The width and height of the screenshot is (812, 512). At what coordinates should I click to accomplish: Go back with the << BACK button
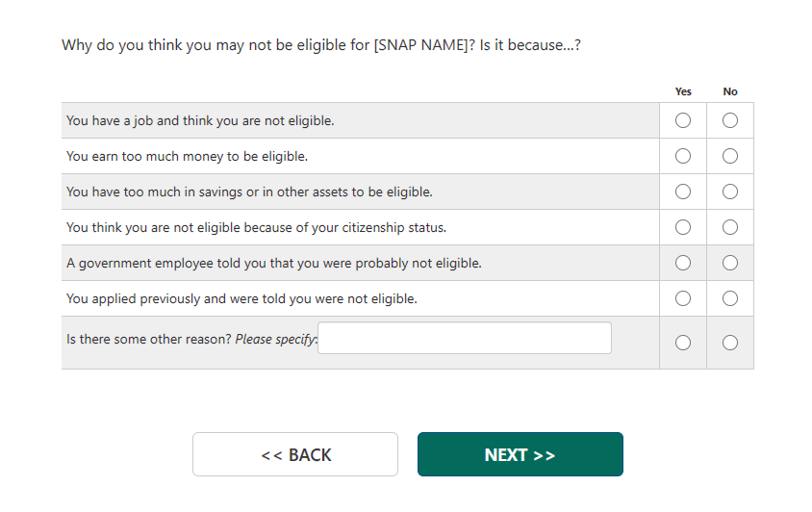pyautogui.click(x=295, y=454)
